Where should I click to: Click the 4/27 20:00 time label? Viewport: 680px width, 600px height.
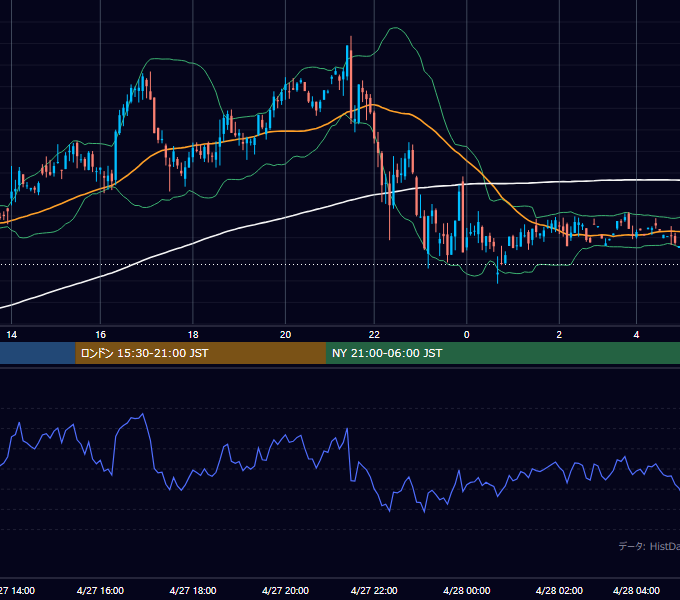click(x=285, y=590)
